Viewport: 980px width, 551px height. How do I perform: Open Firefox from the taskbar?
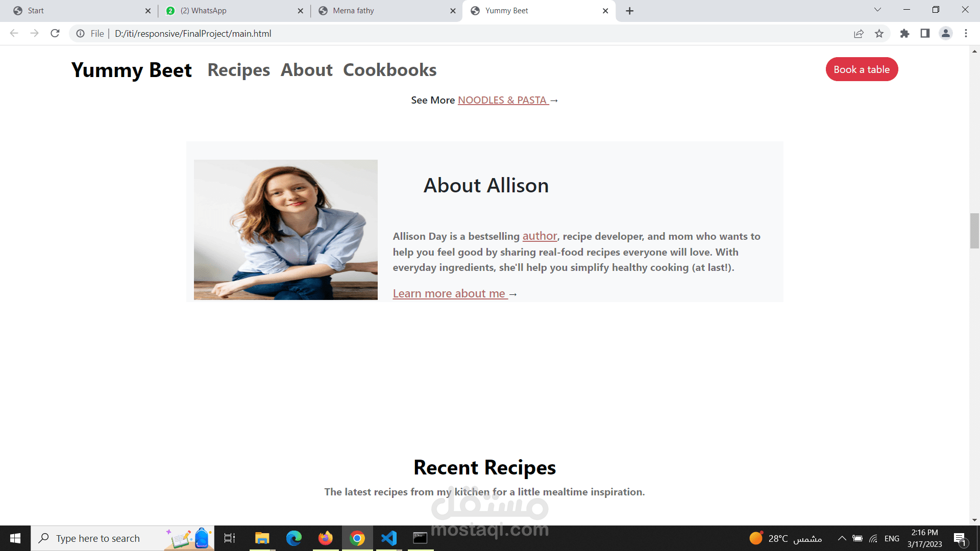[325, 538]
